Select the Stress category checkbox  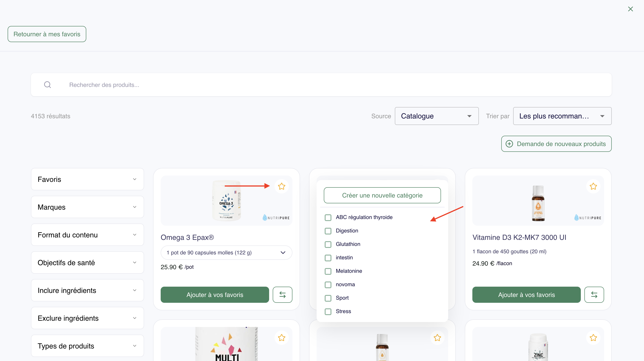(x=328, y=311)
